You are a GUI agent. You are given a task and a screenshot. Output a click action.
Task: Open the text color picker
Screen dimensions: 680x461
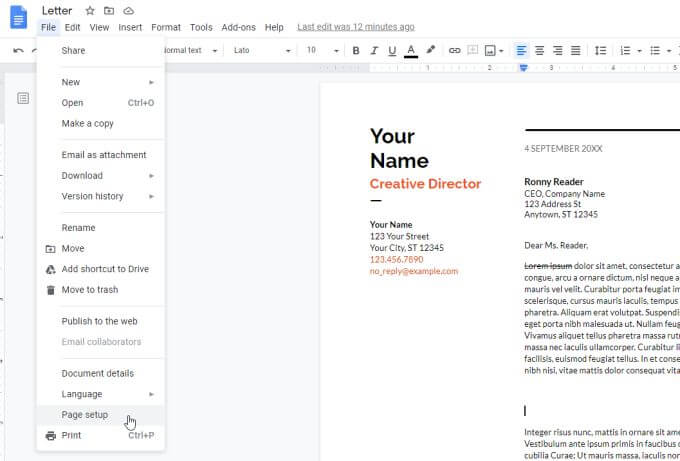tap(411, 50)
